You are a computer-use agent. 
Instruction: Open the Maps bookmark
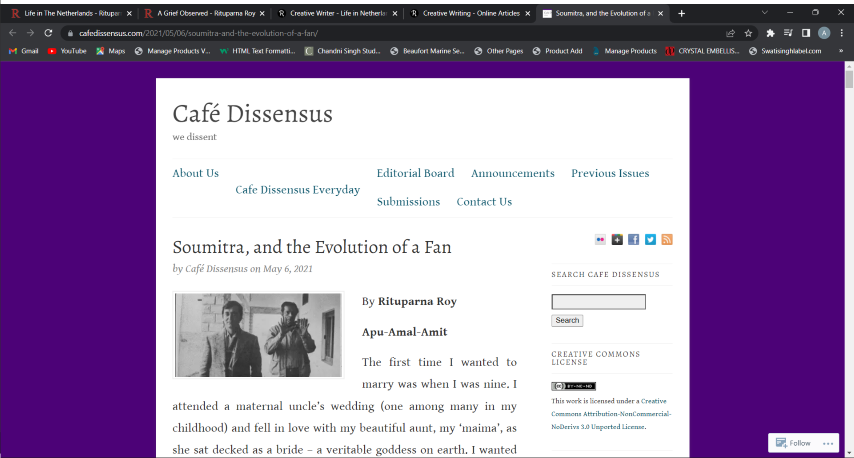click(x=111, y=51)
